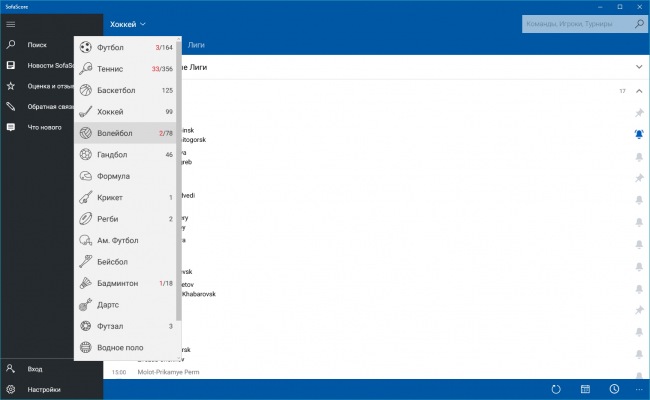Switch to the Лиги tab

click(196, 45)
